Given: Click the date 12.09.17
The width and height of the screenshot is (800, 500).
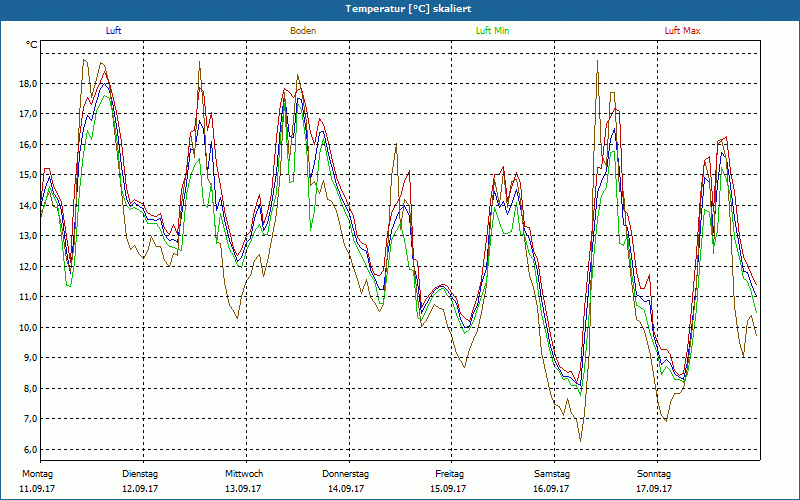Looking at the screenshot, I should (140, 489).
